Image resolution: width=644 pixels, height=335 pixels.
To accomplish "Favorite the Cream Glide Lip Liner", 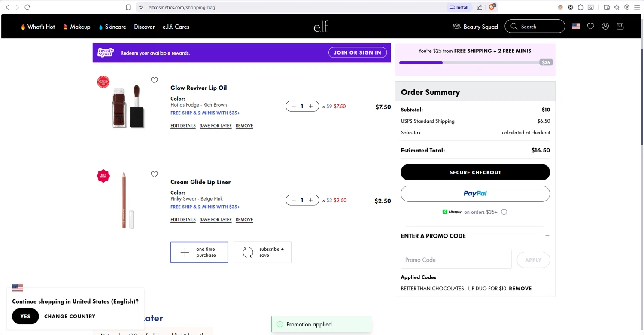I will (x=154, y=174).
